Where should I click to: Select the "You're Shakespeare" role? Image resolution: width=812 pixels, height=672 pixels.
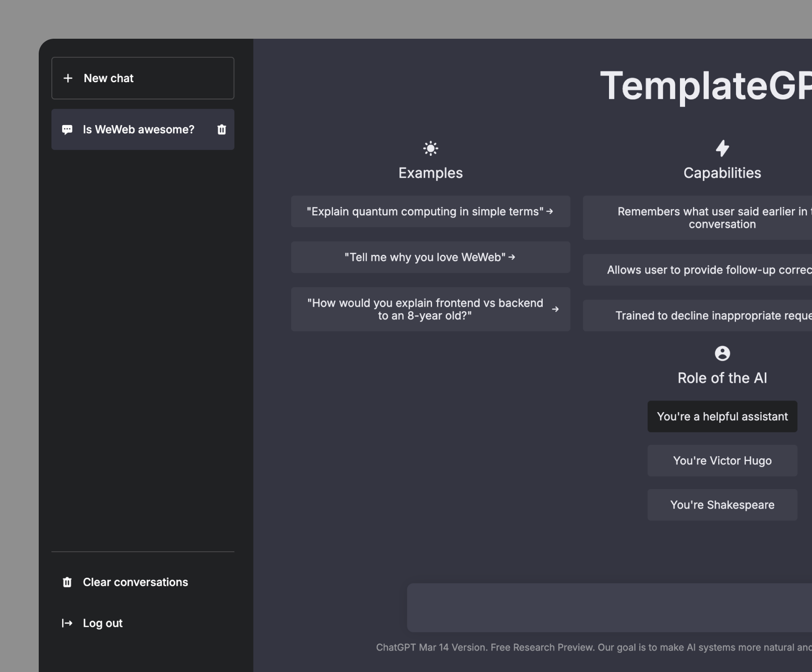pyautogui.click(x=722, y=504)
